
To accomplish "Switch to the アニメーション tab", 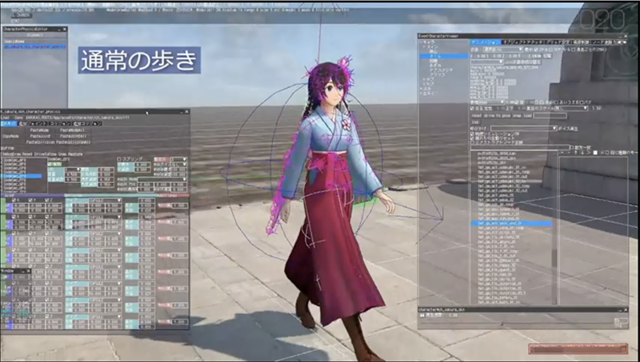I will tap(486, 42).
